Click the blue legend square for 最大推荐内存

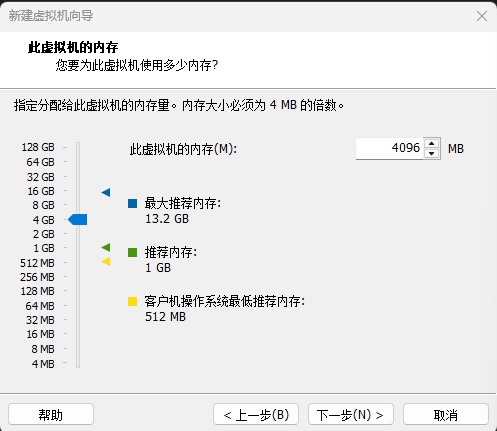132,203
